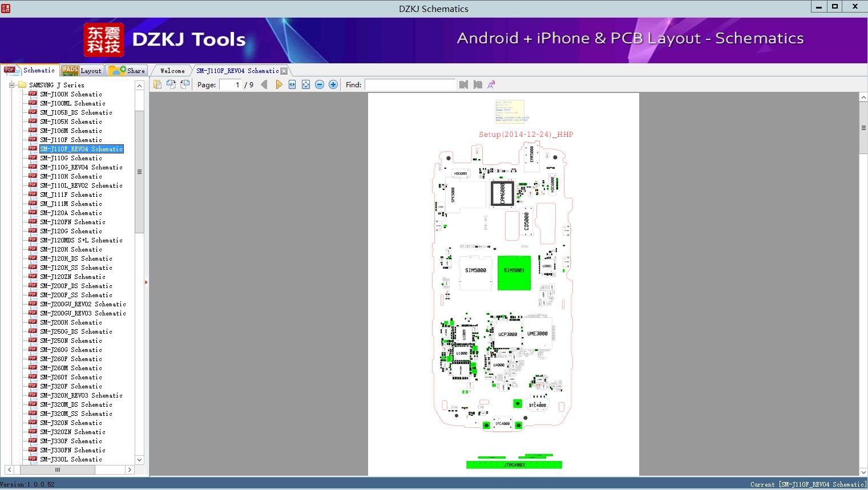Image resolution: width=868 pixels, height=490 pixels.
Task: Zoom in with the plus icon
Action: pyautogui.click(x=333, y=84)
